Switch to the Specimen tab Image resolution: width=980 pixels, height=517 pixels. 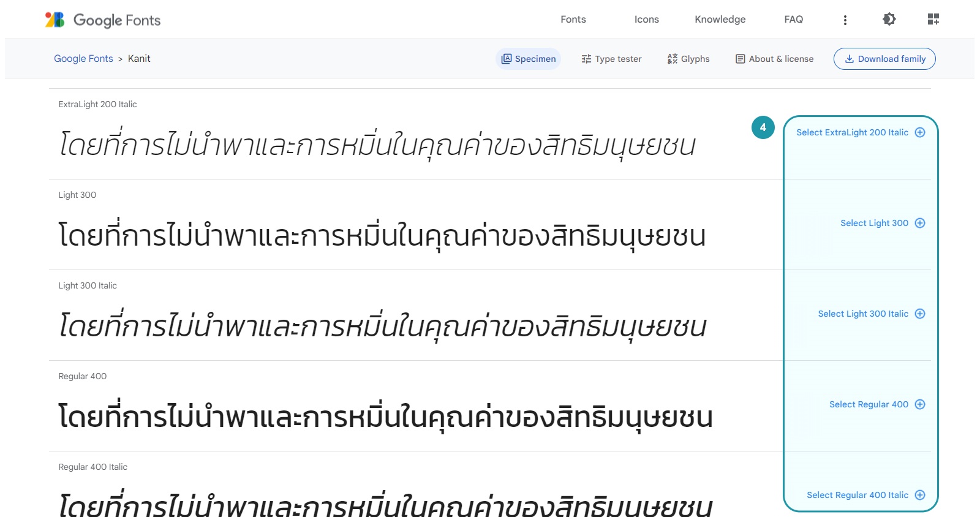528,59
